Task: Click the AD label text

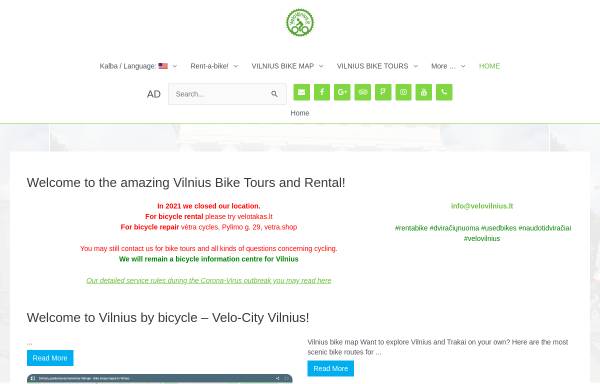Action: click(x=154, y=94)
